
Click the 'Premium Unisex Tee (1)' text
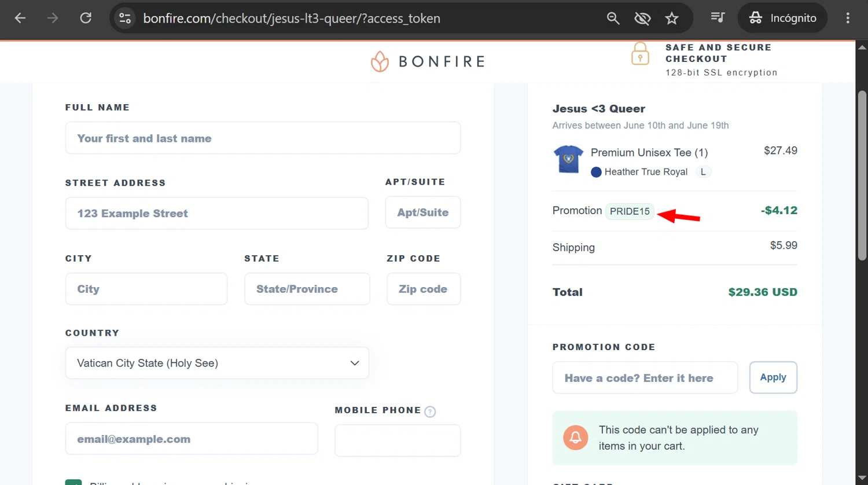[649, 153]
